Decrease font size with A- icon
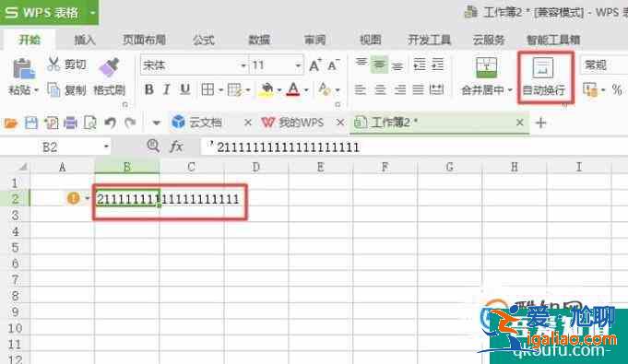The width and height of the screenshot is (628, 364). [334, 65]
